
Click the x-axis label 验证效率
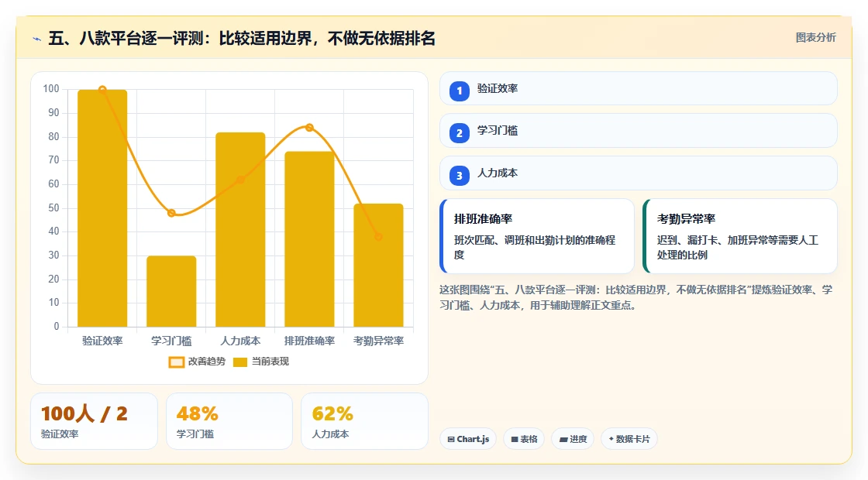click(102, 341)
